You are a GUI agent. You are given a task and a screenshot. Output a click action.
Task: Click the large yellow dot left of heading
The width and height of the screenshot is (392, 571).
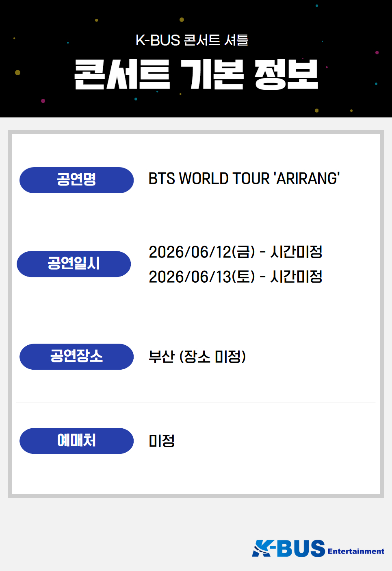17,72
